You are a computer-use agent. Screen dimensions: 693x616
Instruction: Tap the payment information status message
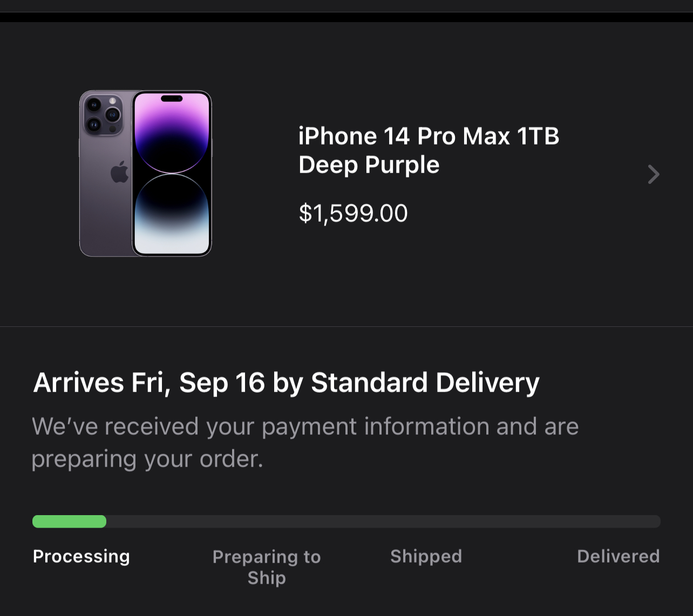tap(305, 442)
